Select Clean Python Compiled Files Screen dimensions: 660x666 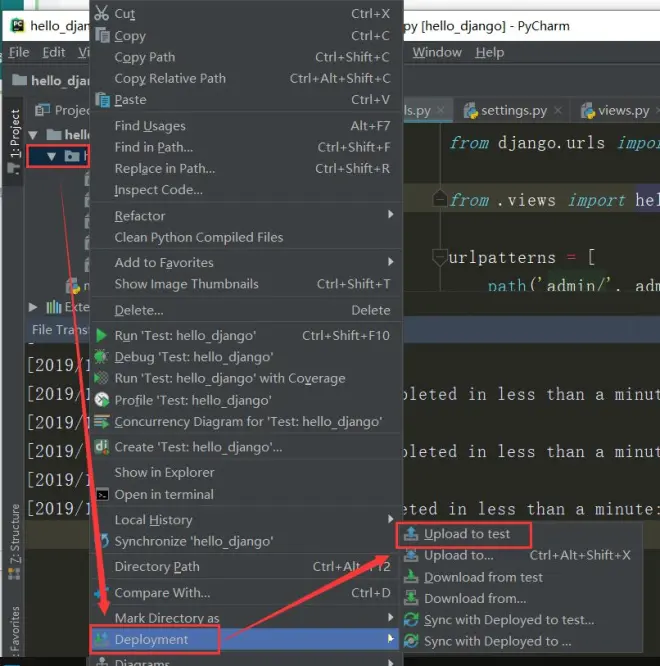coord(246,237)
